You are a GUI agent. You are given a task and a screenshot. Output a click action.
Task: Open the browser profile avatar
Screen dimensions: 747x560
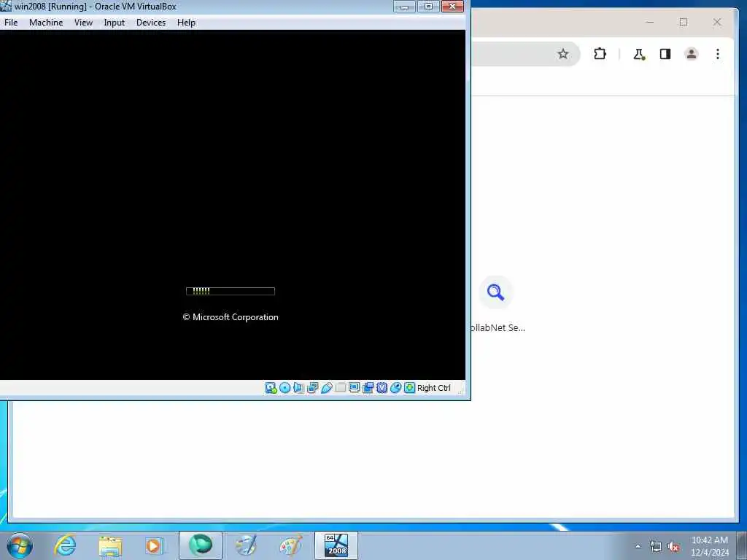click(692, 54)
